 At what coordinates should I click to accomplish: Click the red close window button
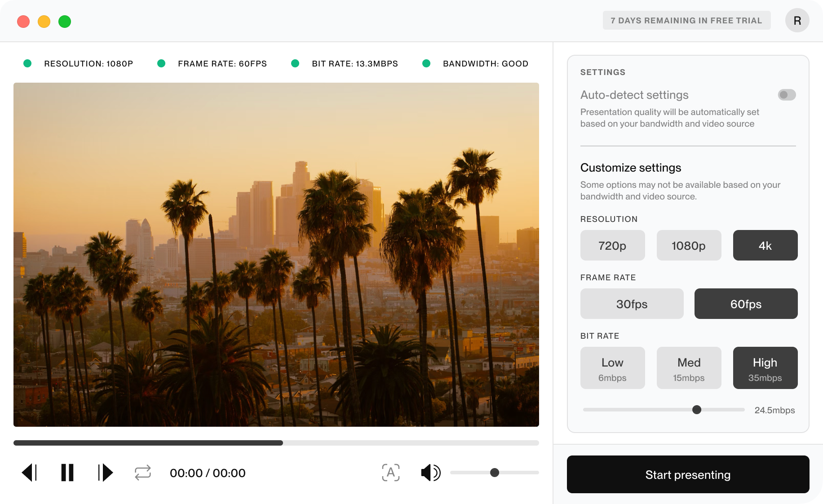[23, 22]
